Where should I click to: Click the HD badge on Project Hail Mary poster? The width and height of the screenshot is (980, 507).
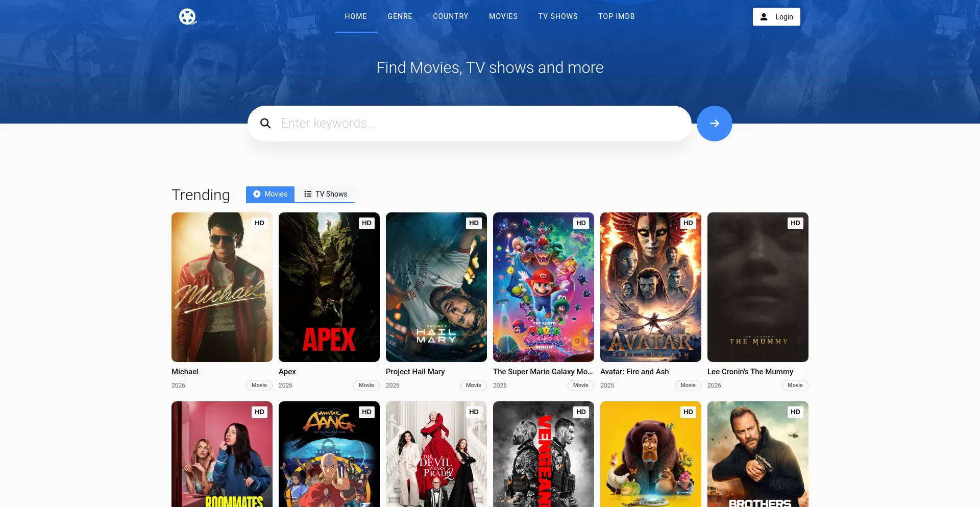point(474,223)
